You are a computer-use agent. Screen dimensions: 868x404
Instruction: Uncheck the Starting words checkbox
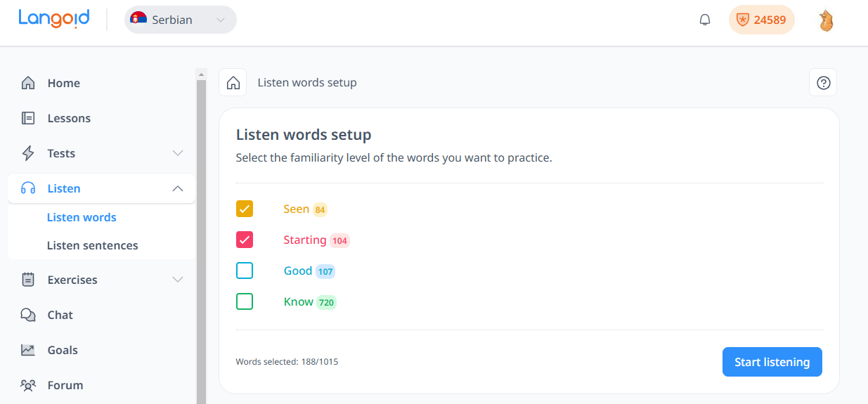coord(245,240)
